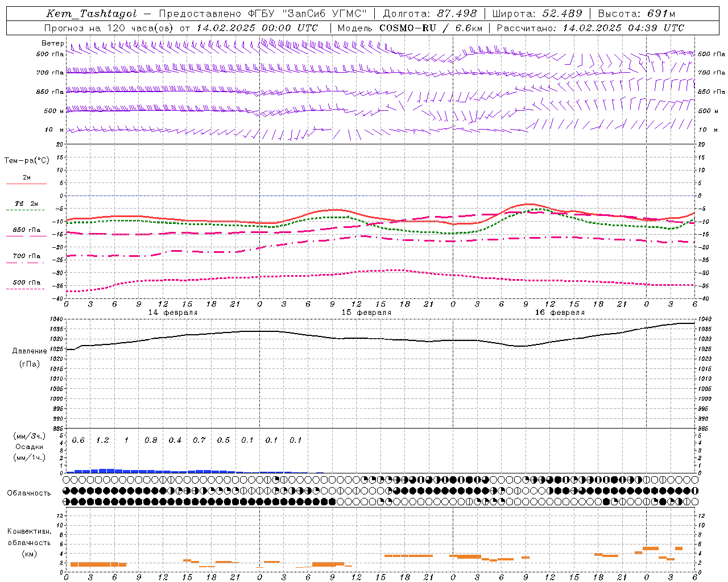The image size is (728, 582).
Task: Click the date label 15 февраля
Action: pyautogui.click(x=366, y=313)
